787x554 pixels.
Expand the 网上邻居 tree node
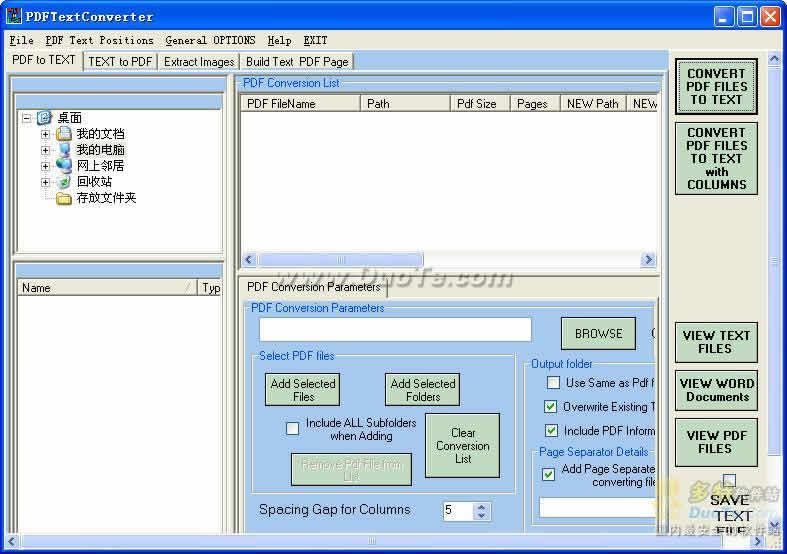coord(45,166)
